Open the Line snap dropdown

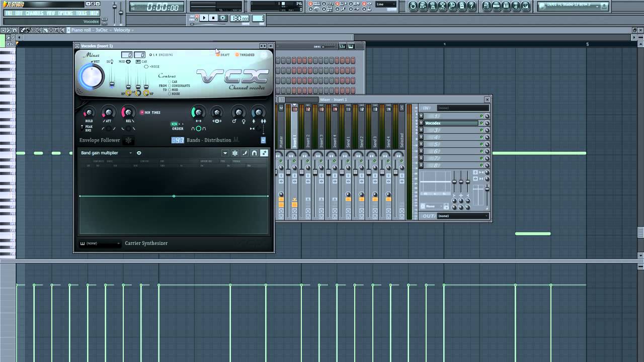click(x=385, y=4)
